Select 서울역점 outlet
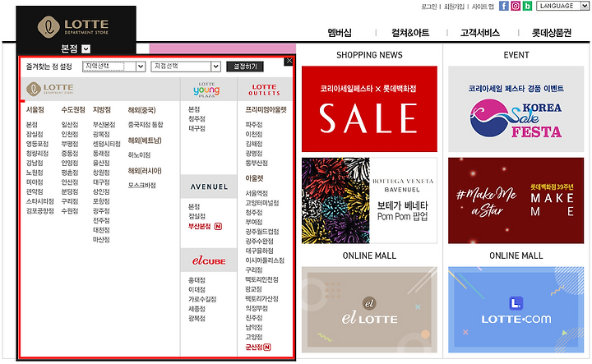The width and height of the screenshot is (592, 364). 257,194
